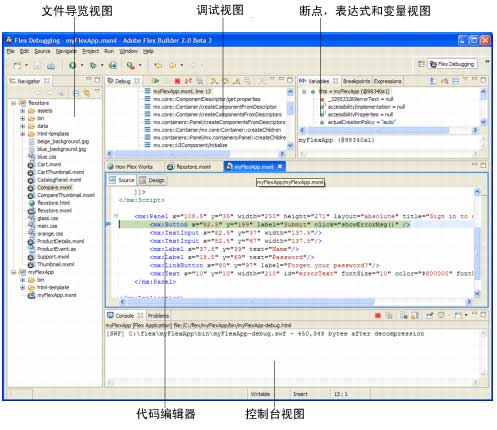Image resolution: width=497 pixels, height=430 pixels.
Task: Click the Collapse All icon in Navigator
Action: [76, 93]
